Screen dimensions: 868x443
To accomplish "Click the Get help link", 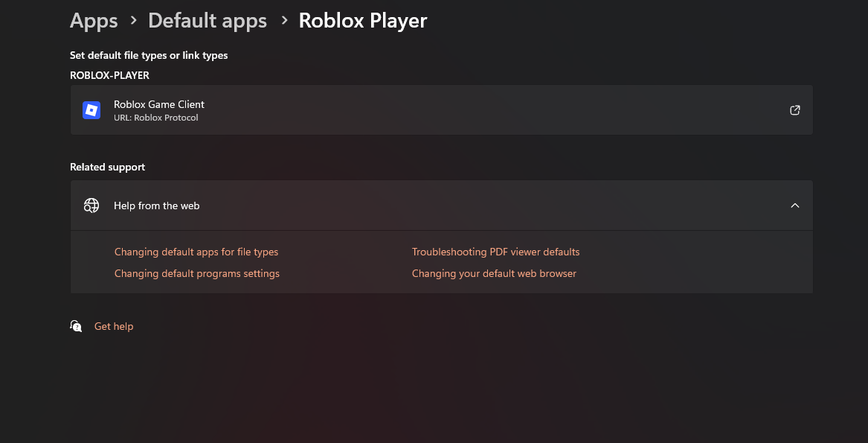I will coord(114,326).
